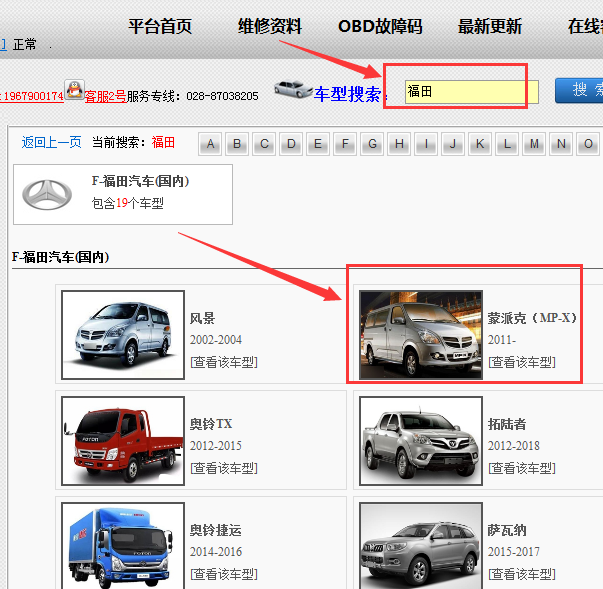Screen dimensions: 603x589
Task: Click the years 2012-2015 text
Action: point(216,446)
